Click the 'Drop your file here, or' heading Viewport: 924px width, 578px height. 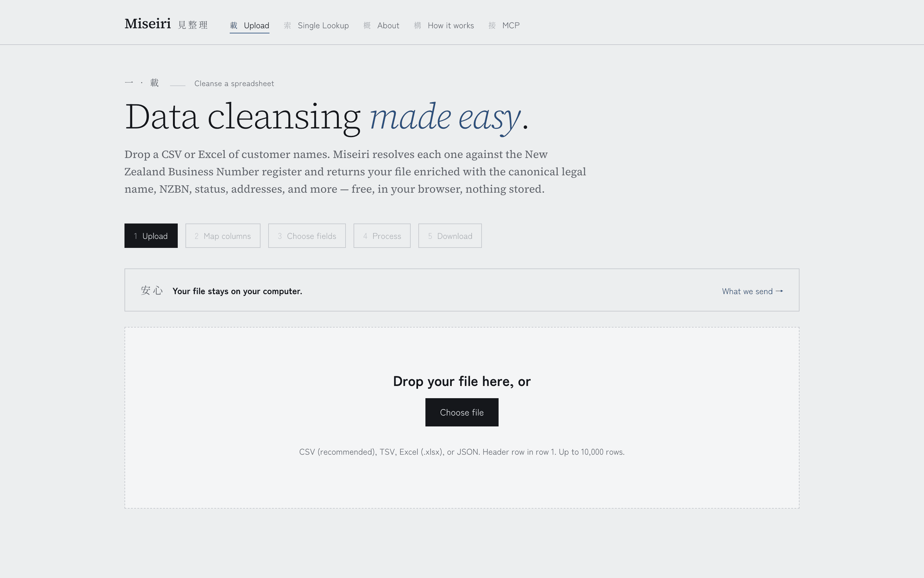tap(462, 381)
